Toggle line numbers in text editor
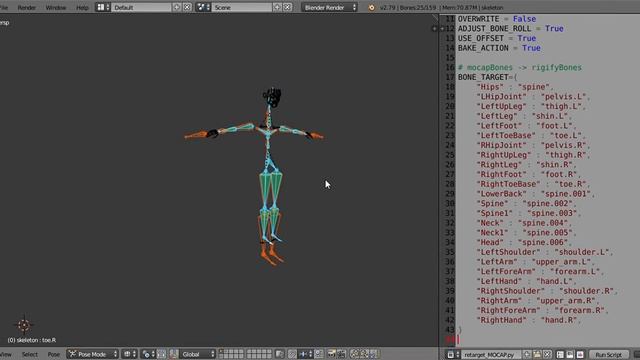Image resolution: width=640 pixels, height=360 pixels. (560, 355)
